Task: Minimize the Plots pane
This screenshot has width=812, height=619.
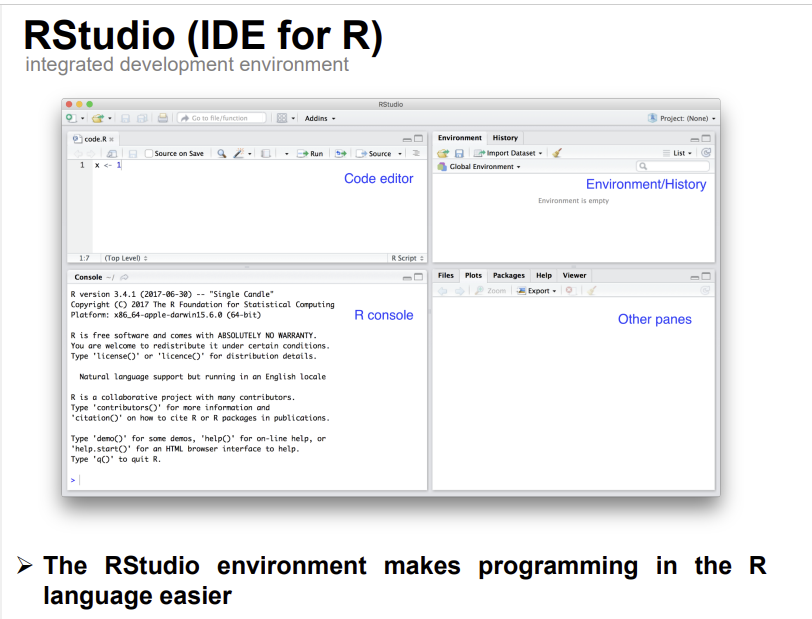Action: [x=694, y=277]
